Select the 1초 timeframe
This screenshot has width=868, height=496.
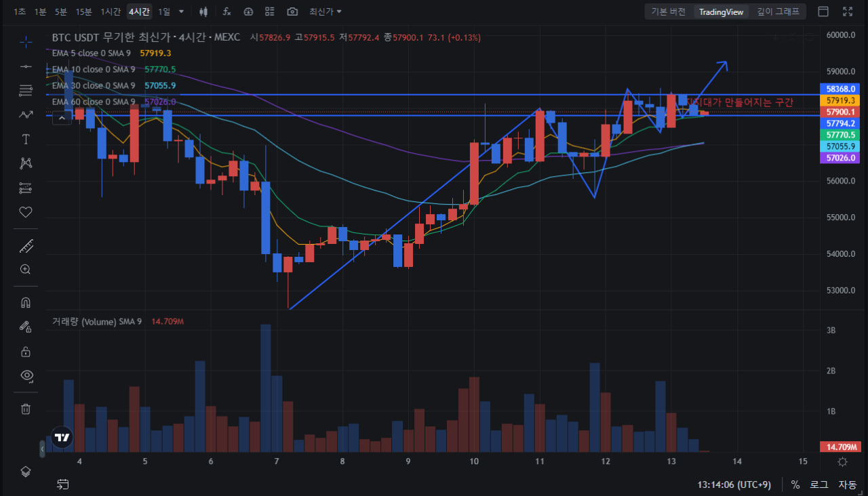(20, 12)
